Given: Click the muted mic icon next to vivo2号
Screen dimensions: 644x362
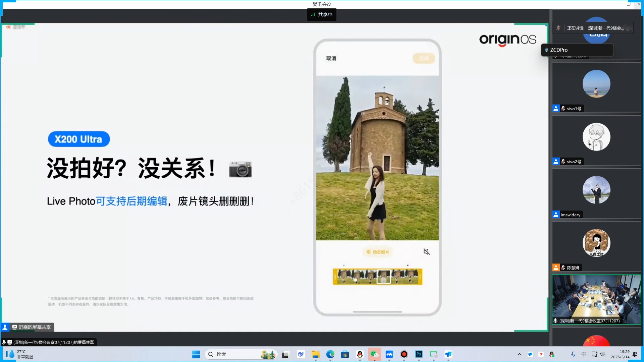Looking at the screenshot, I should [x=563, y=162].
